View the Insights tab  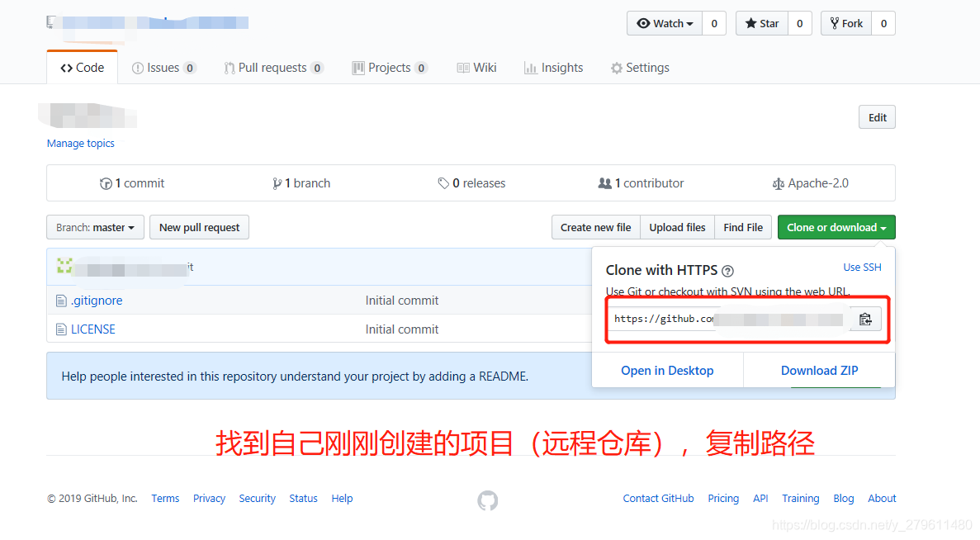tap(554, 68)
